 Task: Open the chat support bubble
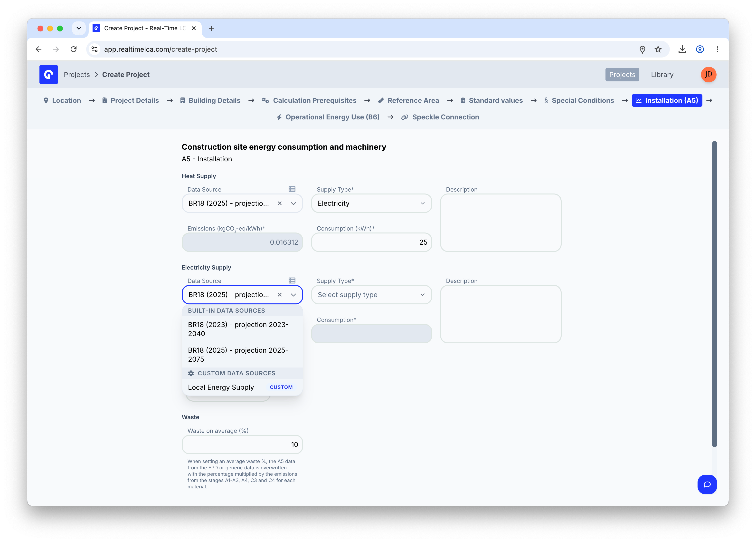707,484
